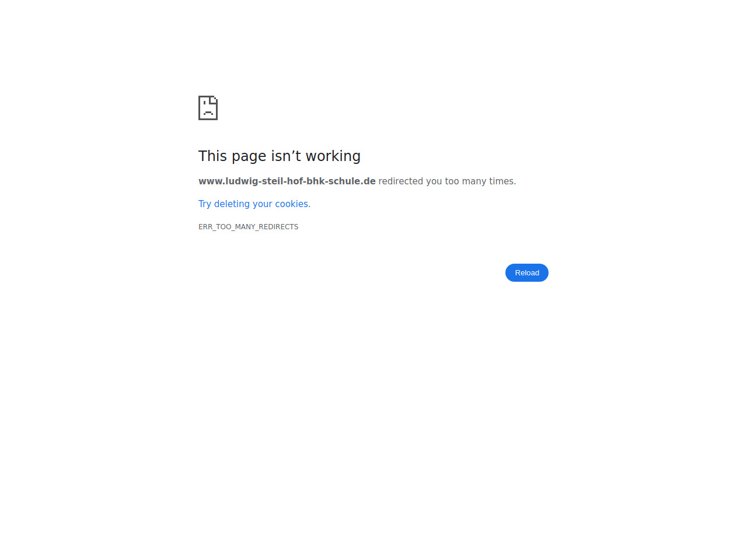
Task: Select the frowning document face icon
Action: [208, 108]
